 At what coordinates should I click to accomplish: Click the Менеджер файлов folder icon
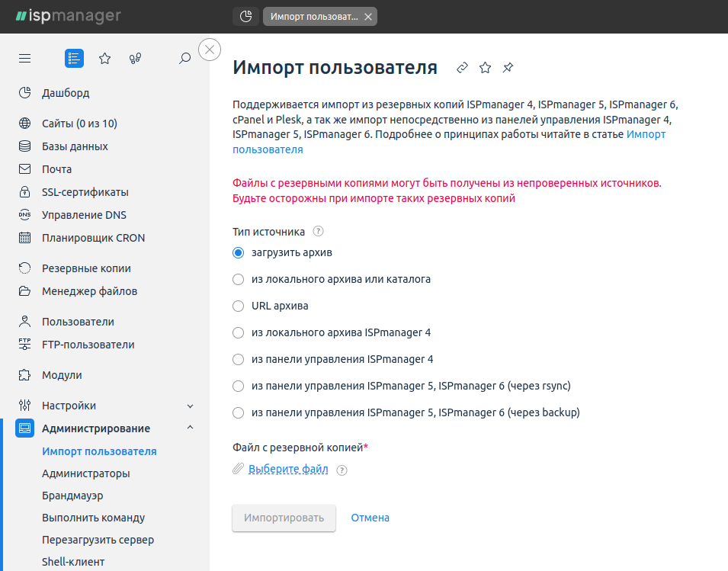(24, 291)
